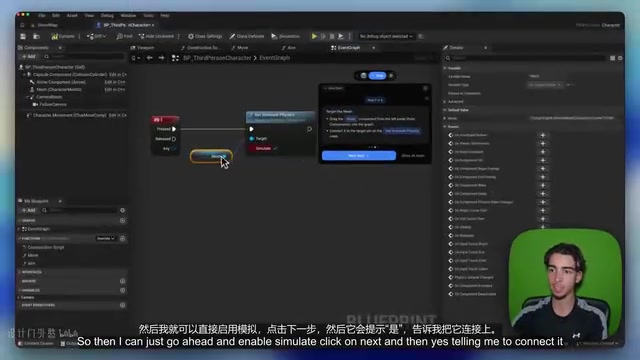Screen dimensions: 640x360
Task: Add a new function with the plus icon
Action: pyautogui.click(x=122, y=238)
